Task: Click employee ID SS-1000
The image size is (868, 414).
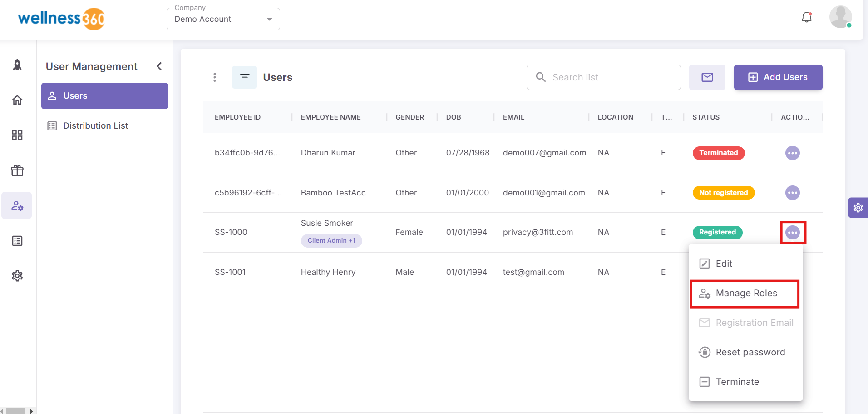Action: pyautogui.click(x=231, y=233)
